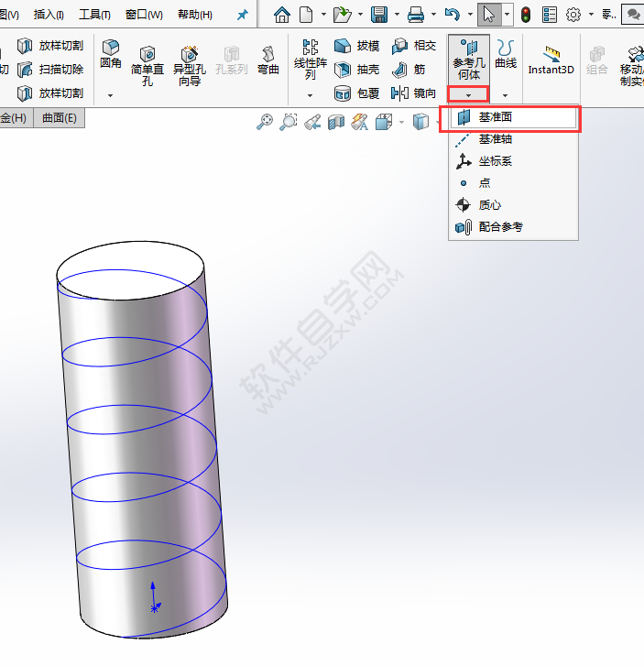
Task: Open the 异型孔向导 hole wizard
Action: click(x=190, y=66)
